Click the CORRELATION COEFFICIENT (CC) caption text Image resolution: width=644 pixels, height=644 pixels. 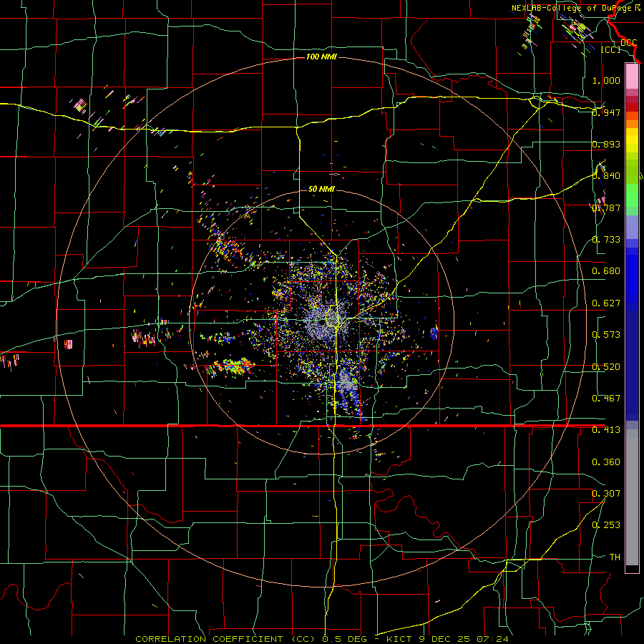tap(225, 639)
